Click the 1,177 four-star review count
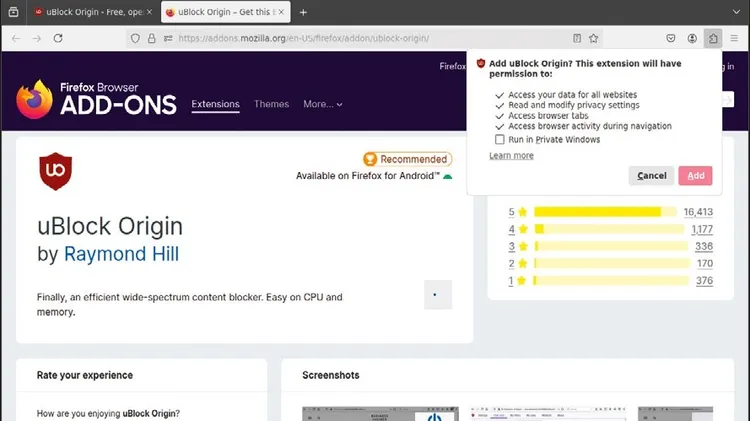Viewport: 750px width, 421px height. click(702, 229)
